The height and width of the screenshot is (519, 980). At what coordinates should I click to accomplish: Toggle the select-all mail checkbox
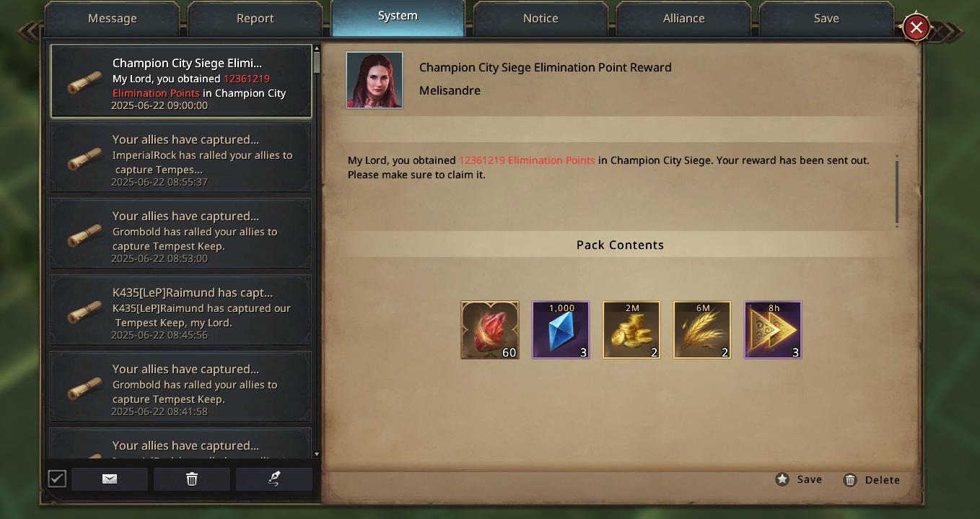(57, 479)
